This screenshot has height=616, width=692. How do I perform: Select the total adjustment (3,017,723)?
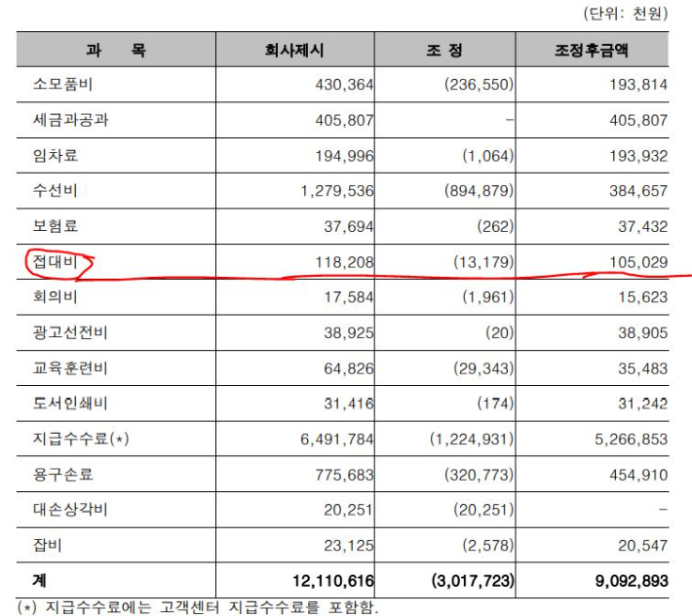tap(473, 581)
